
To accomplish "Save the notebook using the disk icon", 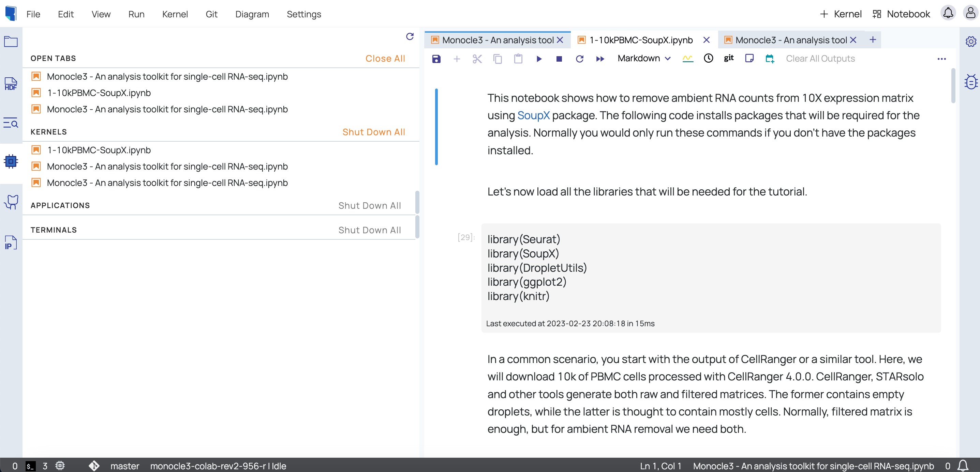I will point(436,59).
